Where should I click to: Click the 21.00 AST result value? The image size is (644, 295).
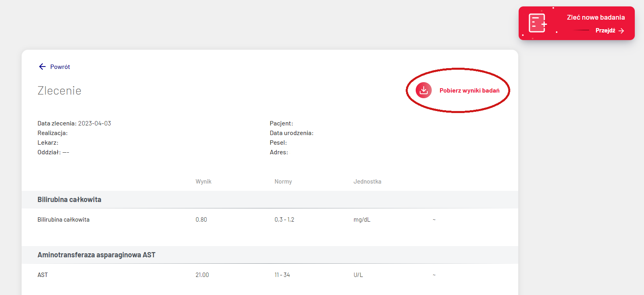[x=202, y=275]
